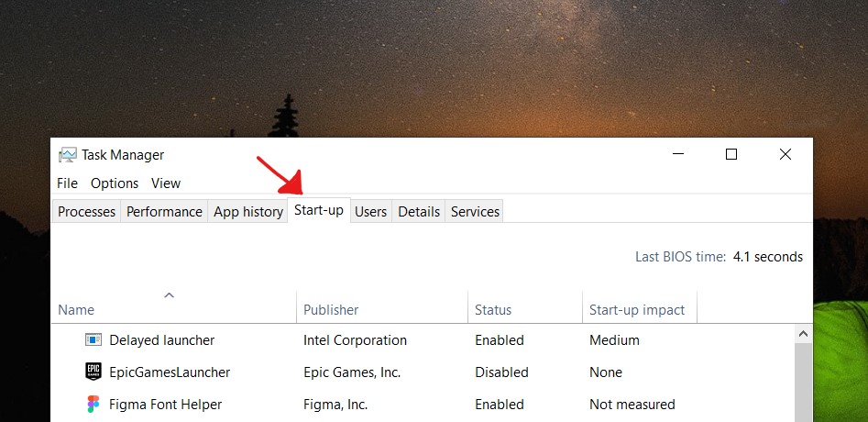868x422 pixels.
Task: Go to the Services tab
Action: pos(476,212)
